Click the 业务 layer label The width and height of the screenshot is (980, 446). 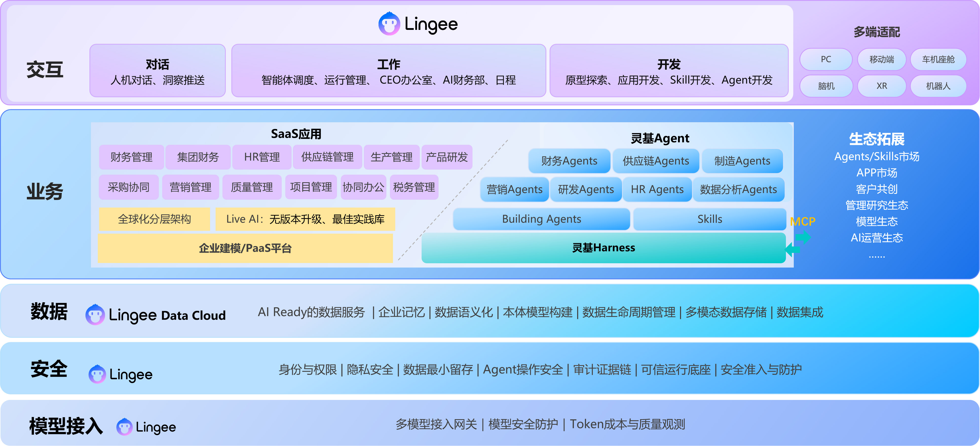click(45, 191)
